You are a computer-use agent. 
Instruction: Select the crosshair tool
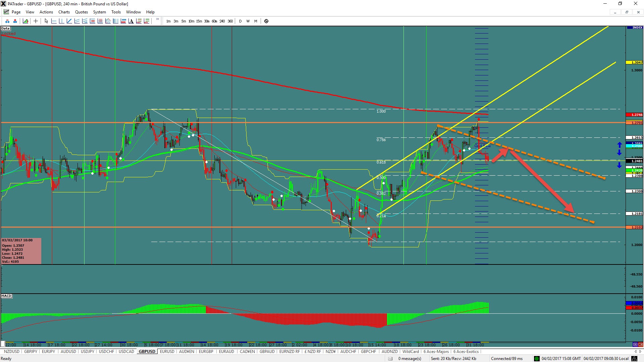[36, 21]
